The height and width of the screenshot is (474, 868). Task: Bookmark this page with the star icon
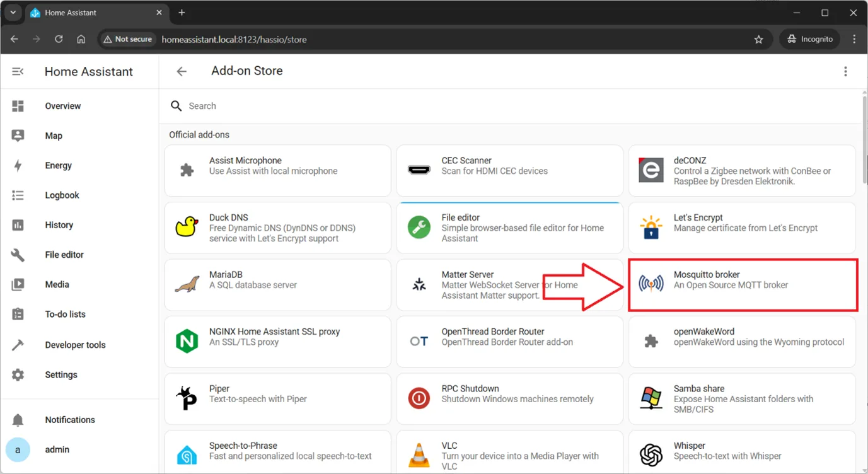[758, 39]
